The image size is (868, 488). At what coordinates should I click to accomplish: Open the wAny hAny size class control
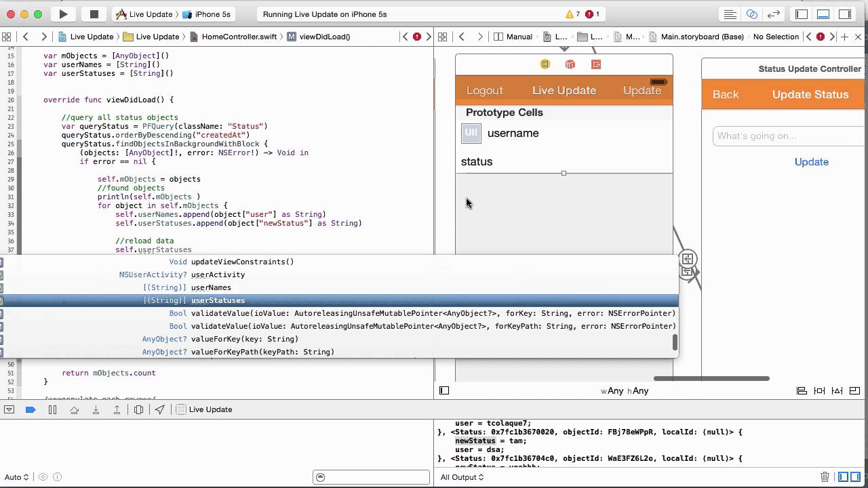click(x=625, y=390)
